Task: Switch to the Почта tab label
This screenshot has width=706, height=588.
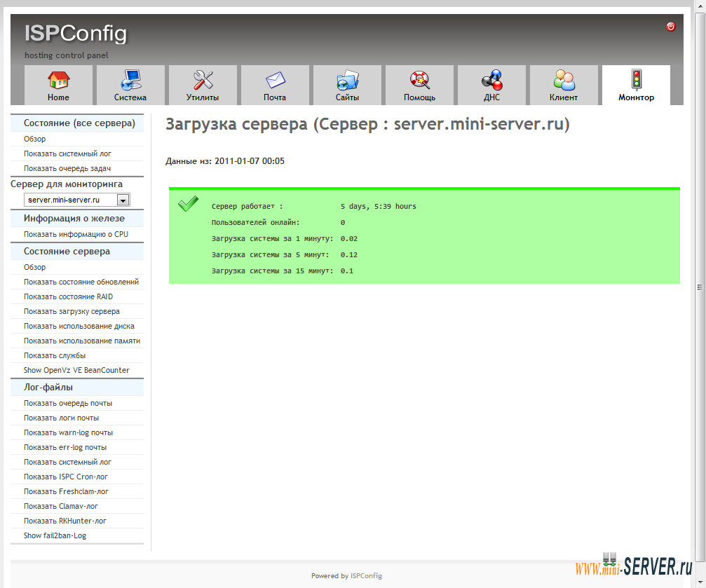Action: click(275, 97)
